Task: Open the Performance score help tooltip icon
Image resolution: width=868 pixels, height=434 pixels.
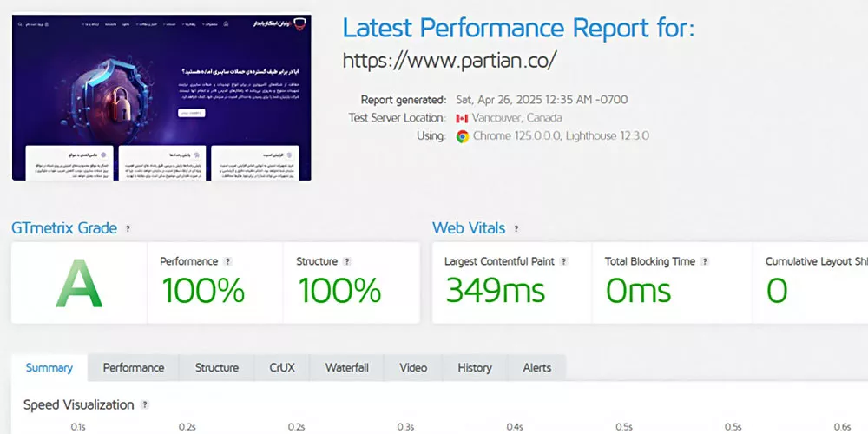Action: 228,261
